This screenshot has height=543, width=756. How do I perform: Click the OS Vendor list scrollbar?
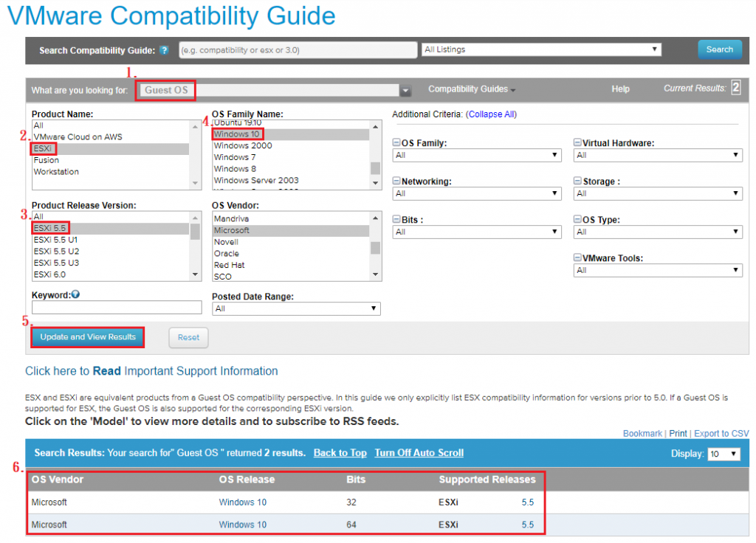click(376, 246)
